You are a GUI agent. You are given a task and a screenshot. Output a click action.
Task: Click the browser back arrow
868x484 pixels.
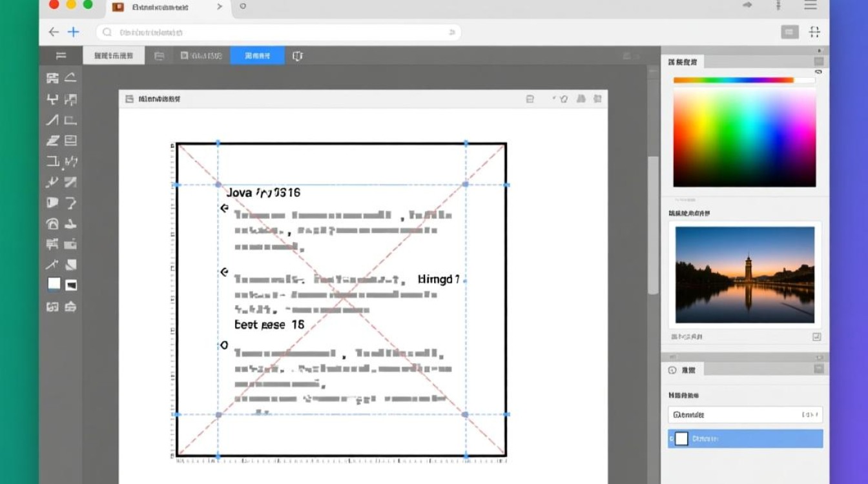tap(54, 32)
